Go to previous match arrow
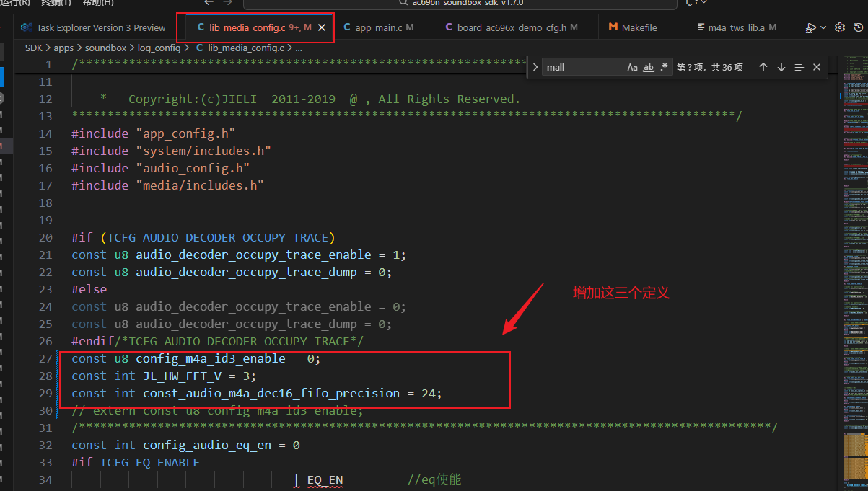Image resolution: width=868 pixels, height=491 pixels. [x=763, y=67]
